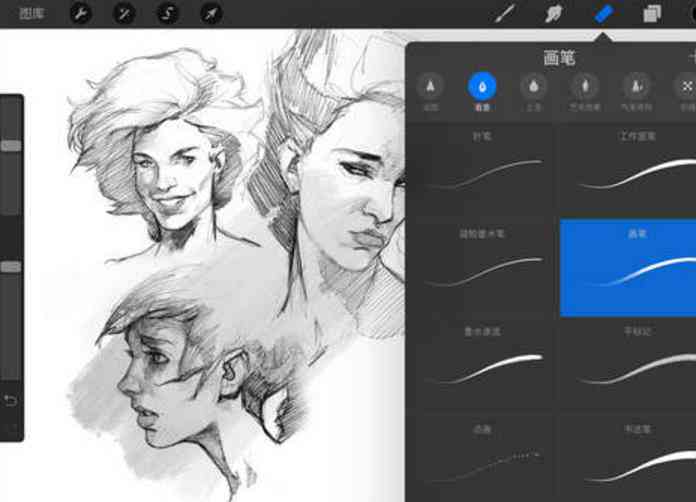The height and width of the screenshot is (502, 696).
Task: Choose the dotted stroke brush
Action: click(x=482, y=458)
